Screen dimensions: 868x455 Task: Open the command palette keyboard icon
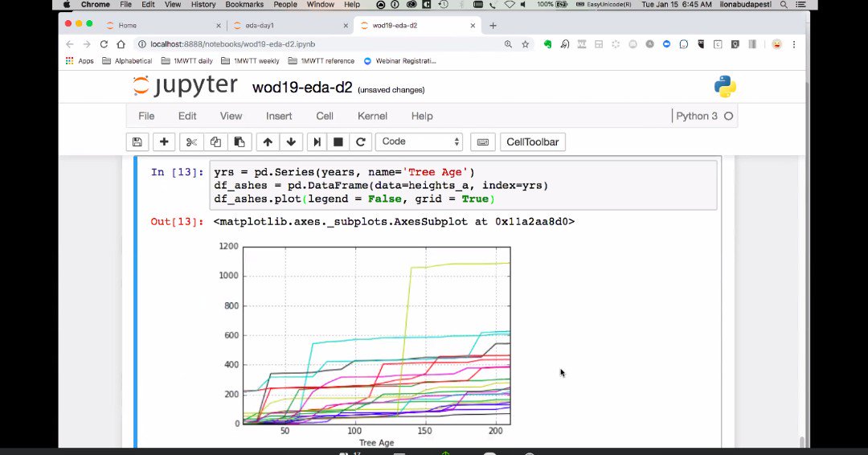(x=483, y=141)
